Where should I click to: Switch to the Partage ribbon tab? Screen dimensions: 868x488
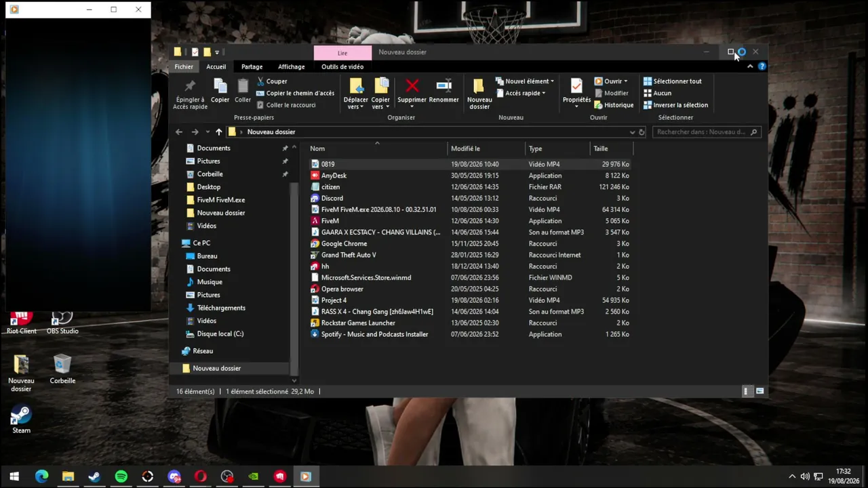[x=252, y=66]
